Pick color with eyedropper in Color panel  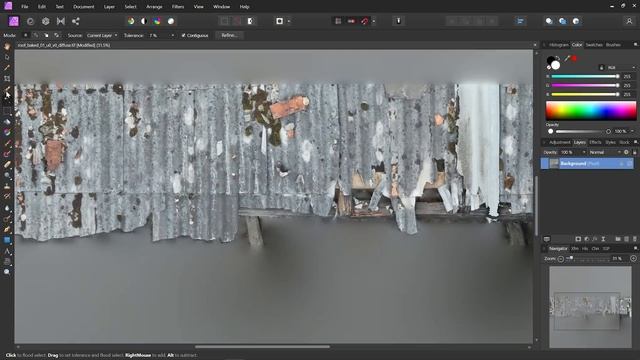click(567, 59)
